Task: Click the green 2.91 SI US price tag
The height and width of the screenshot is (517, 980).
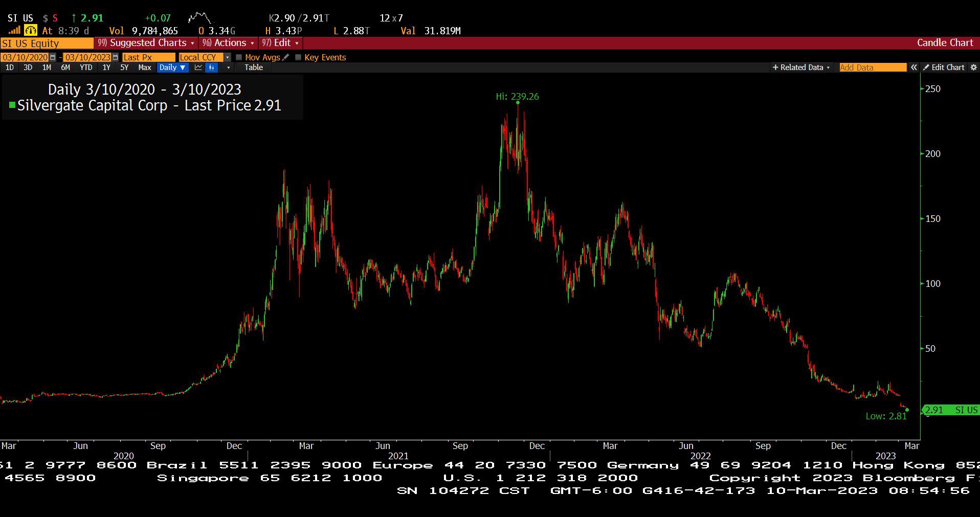Action: pyautogui.click(x=951, y=410)
